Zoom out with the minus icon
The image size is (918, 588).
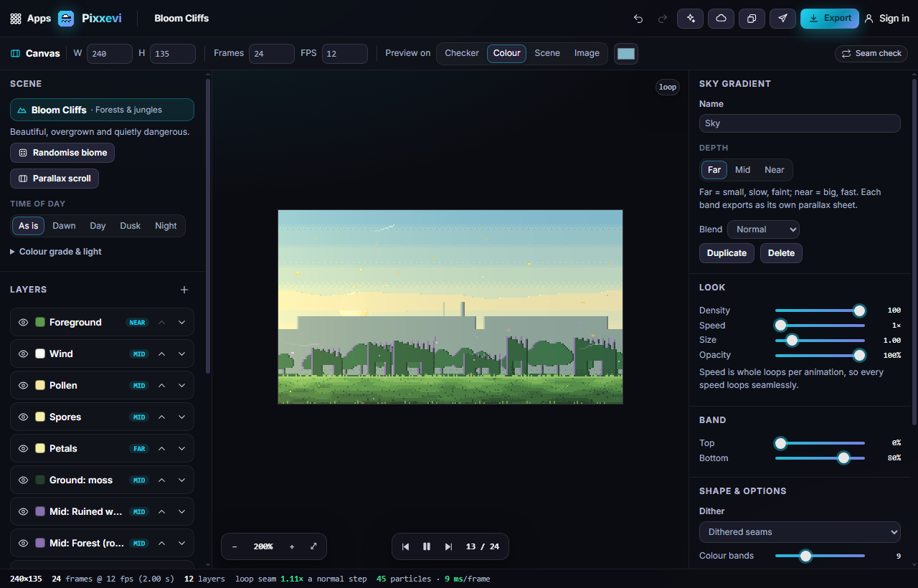pos(235,546)
